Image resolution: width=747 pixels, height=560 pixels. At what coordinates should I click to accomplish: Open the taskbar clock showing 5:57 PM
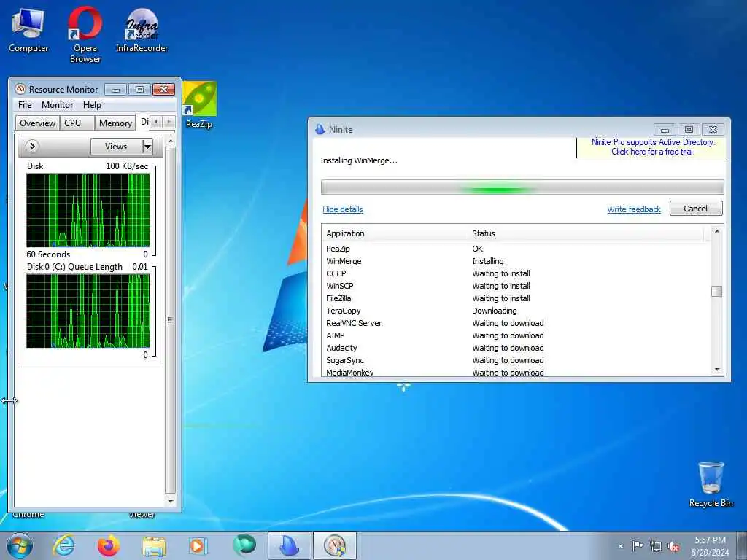pos(710,545)
